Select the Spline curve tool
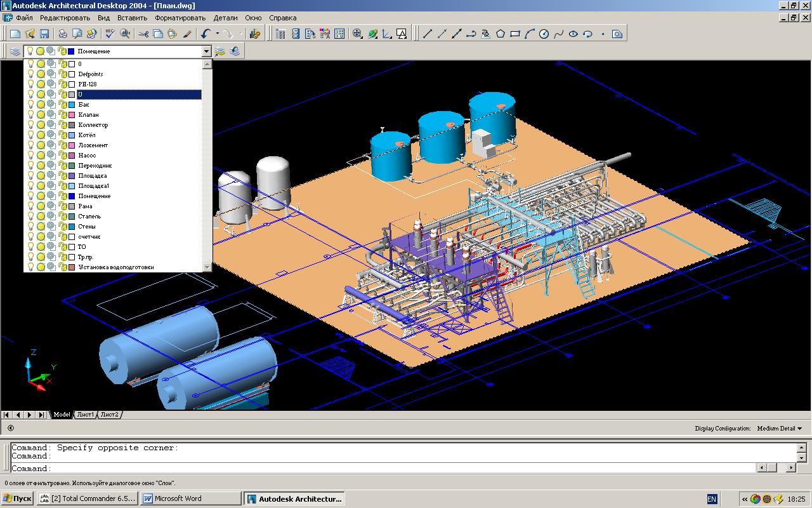Screen dimensions: 812x508 coord(559,34)
